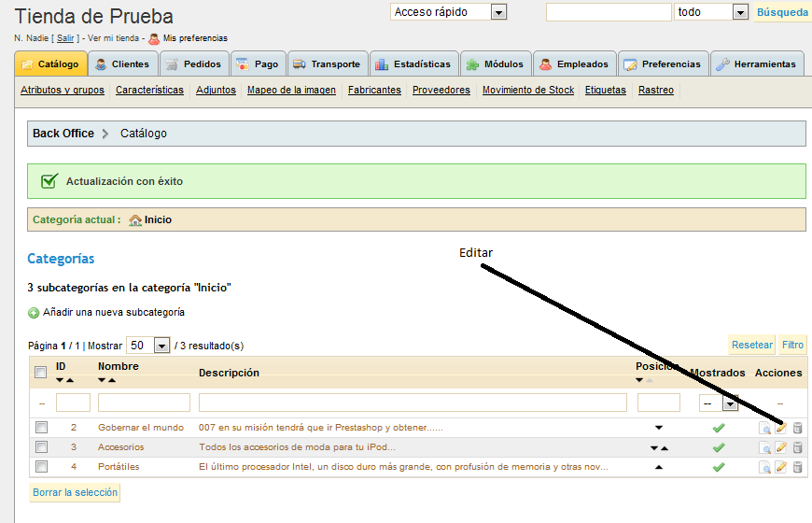The height and width of the screenshot is (523, 812).
Task: Click the green plus add subcategory icon
Action: (x=34, y=313)
